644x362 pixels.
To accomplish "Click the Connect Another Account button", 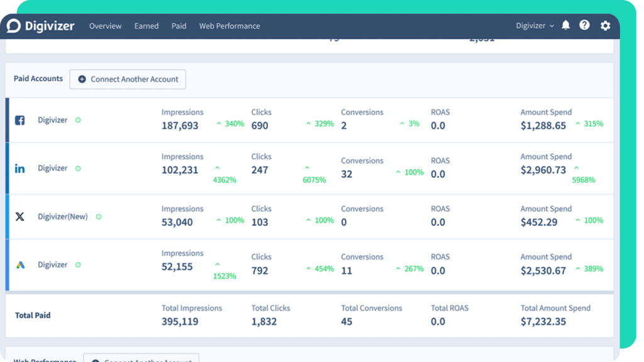I will 128,79.
